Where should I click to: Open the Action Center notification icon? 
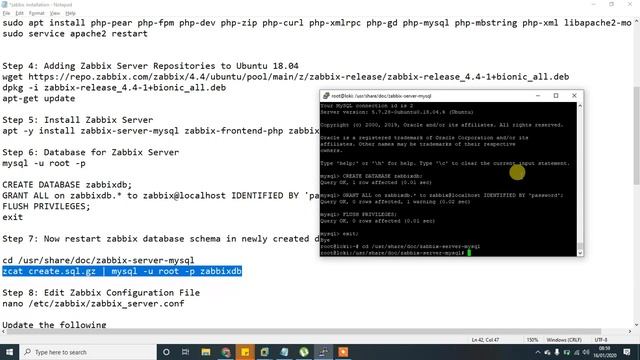pos(627,352)
